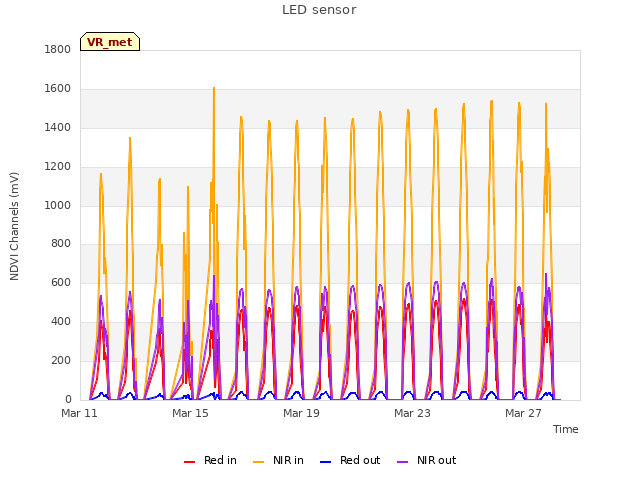Viewport: 640px width, 480px height.
Task: Click the 1000 y-axis label
Action: 58,205
